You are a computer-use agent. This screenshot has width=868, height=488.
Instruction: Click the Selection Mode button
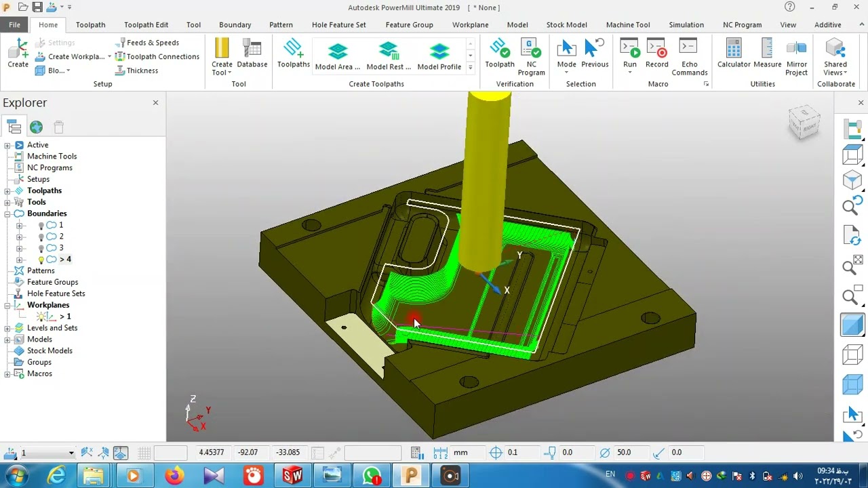pos(566,57)
